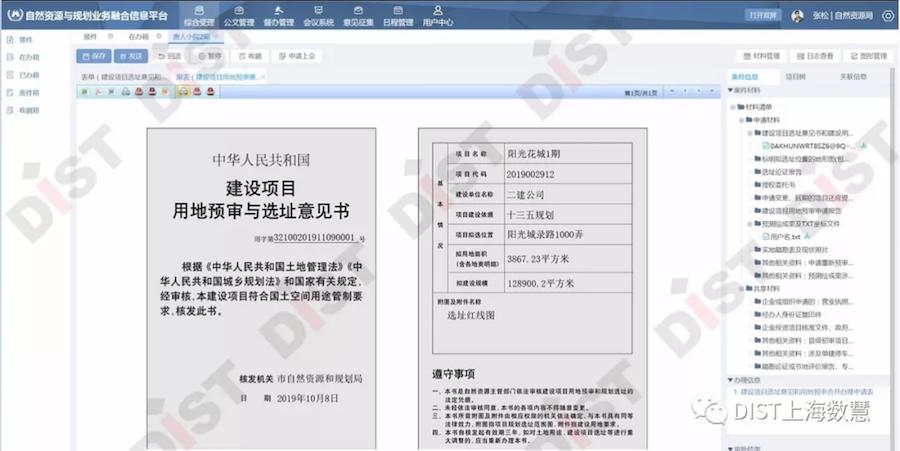The height and width of the screenshot is (451, 900).
Task: Collapse the 案件材料 section
Action: [731, 91]
